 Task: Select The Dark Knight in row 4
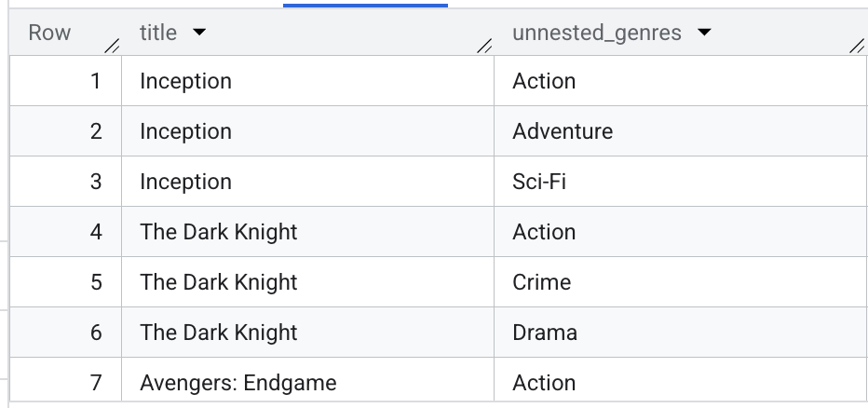218,232
